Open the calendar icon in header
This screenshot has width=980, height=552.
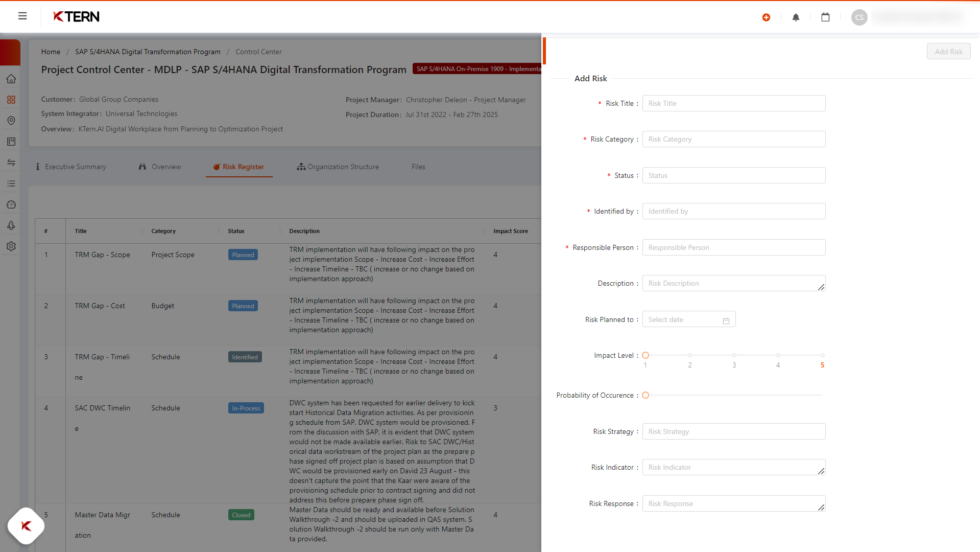click(x=825, y=17)
